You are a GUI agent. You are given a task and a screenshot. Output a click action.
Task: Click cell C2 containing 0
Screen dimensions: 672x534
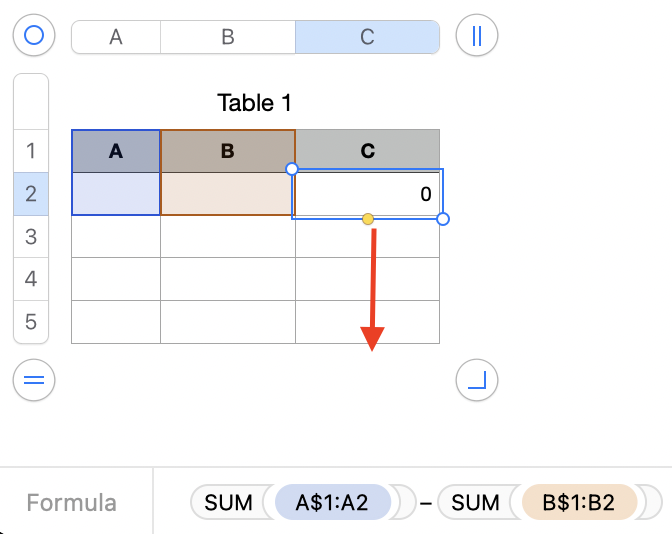[367, 194]
